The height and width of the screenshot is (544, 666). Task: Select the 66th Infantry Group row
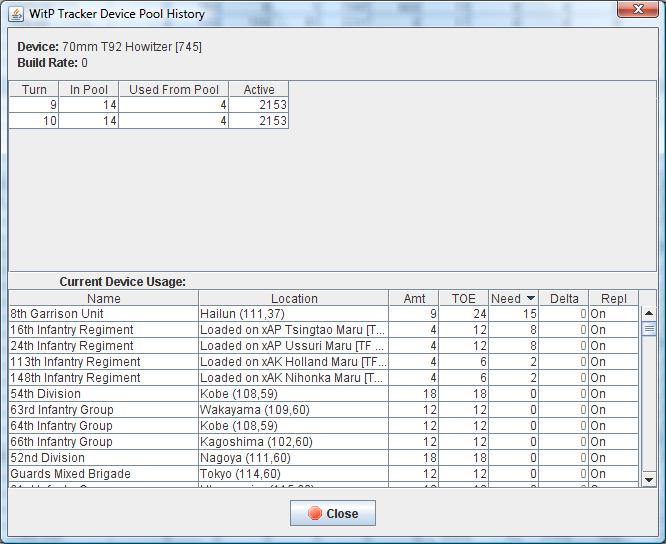pos(324,442)
